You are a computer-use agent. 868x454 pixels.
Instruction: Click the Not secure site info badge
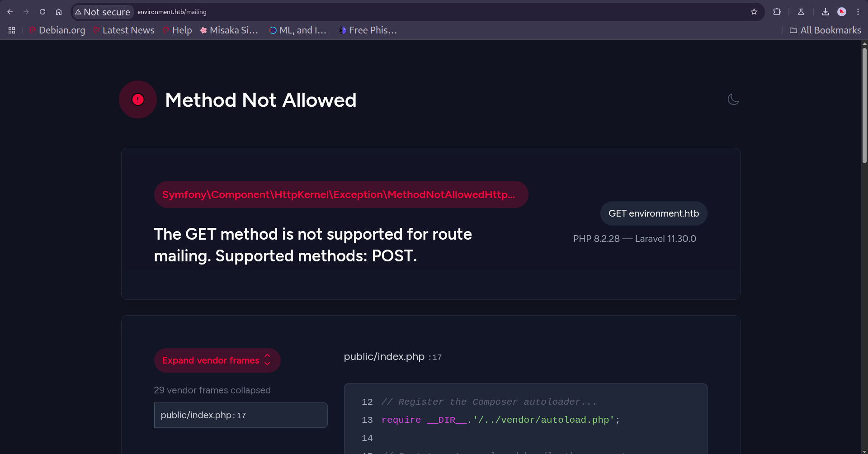(103, 12)
